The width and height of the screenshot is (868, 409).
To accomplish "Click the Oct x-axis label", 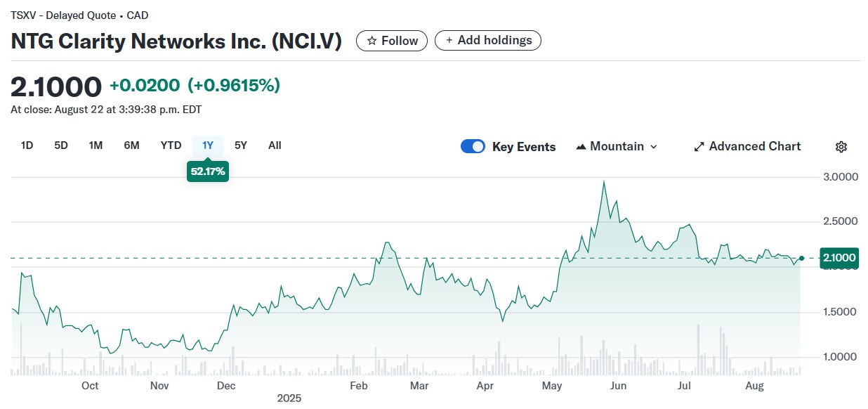I will point(90,386).
